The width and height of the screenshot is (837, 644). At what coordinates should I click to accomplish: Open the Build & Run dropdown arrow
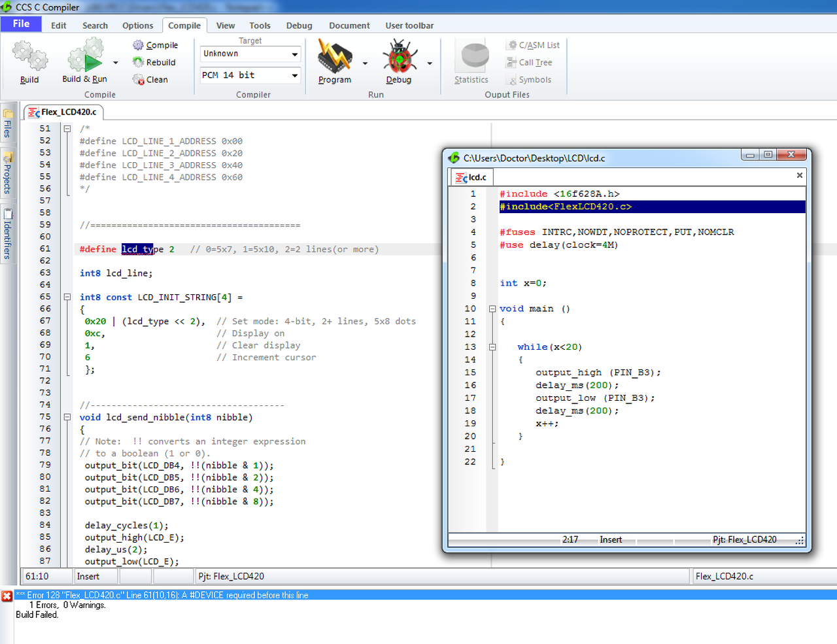pos(116,63)
